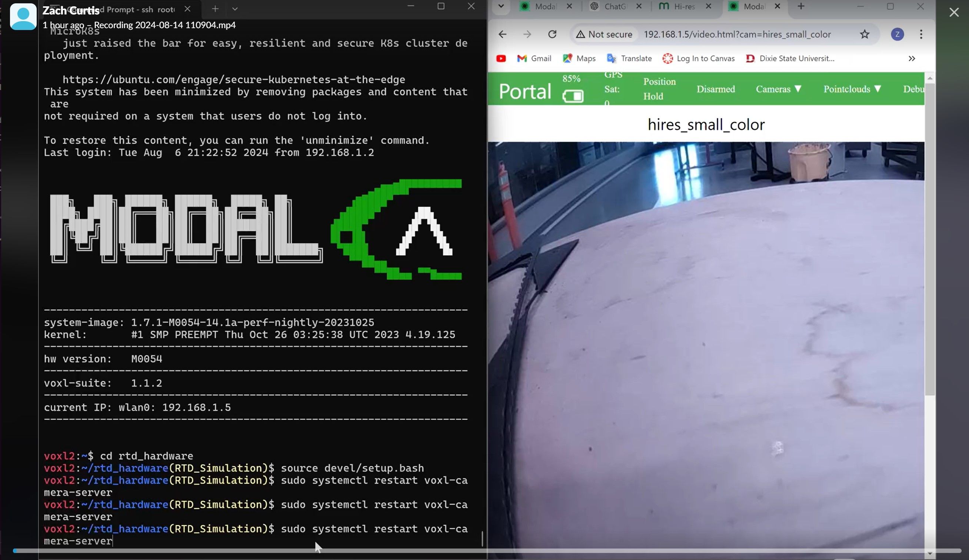Open the Chrome three-dot menu

point(921,34)
